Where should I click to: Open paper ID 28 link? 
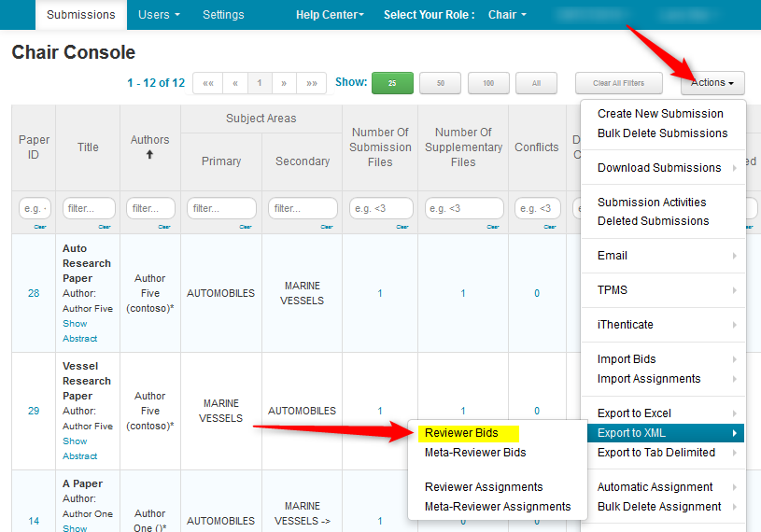point(34,293)
